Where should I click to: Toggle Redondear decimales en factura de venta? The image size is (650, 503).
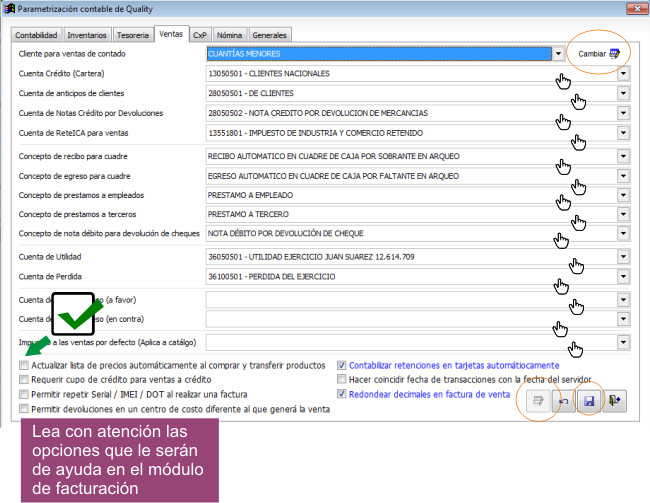point(342,394)
